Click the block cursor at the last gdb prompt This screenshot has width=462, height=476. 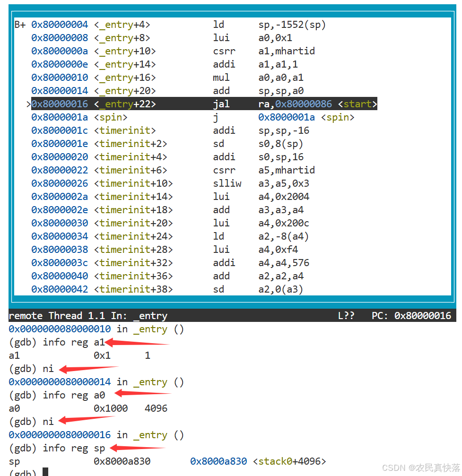(x=45, y=472)
